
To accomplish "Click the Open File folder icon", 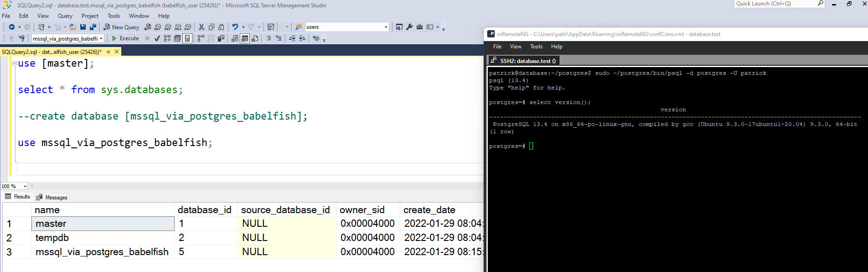I will click(72, 27).
